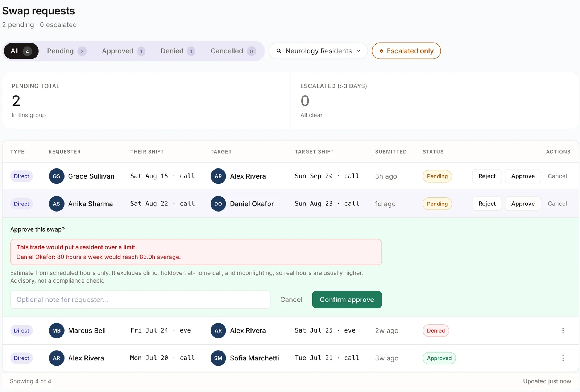This screenshot has height=392, width=580.
Task: Click the Submitted column header
Action: coord(391,152)
